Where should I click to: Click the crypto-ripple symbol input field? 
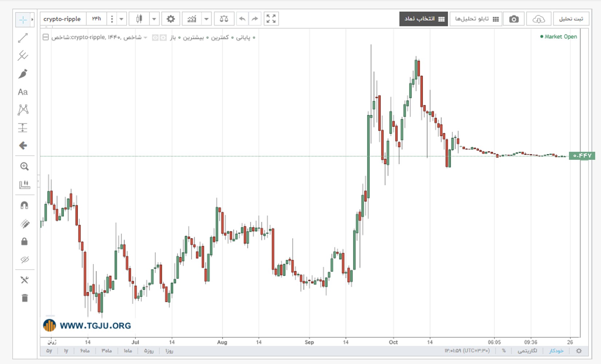pyautogui.click(x=63, y=19)
